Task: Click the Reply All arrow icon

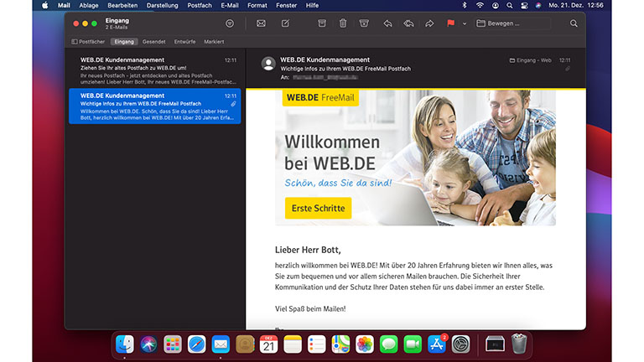Action: [408, 23]
